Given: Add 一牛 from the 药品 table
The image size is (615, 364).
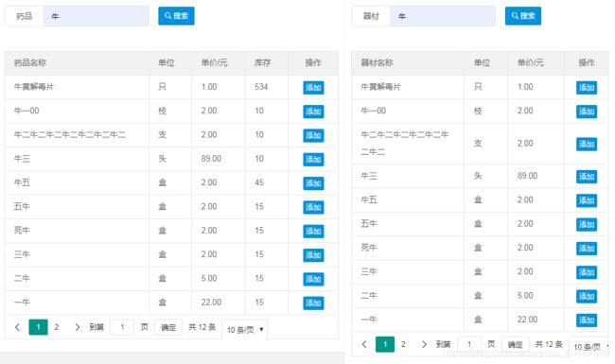Looking at the screenshot, I should tap(313, 303).
